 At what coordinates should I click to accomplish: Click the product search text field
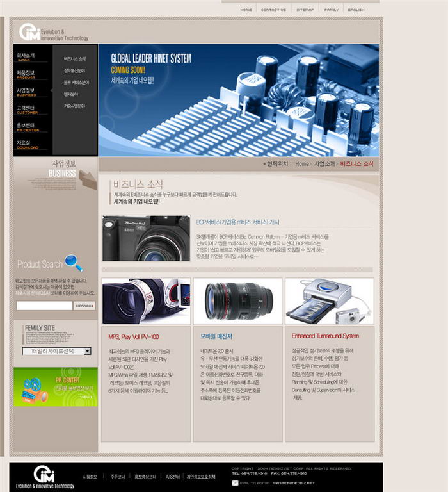tap(44, 306)
